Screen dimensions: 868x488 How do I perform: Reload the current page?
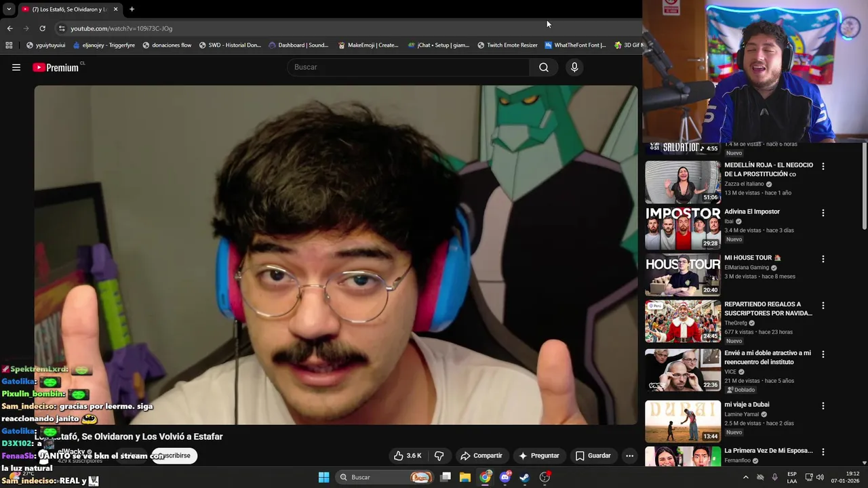coord(42,28)
